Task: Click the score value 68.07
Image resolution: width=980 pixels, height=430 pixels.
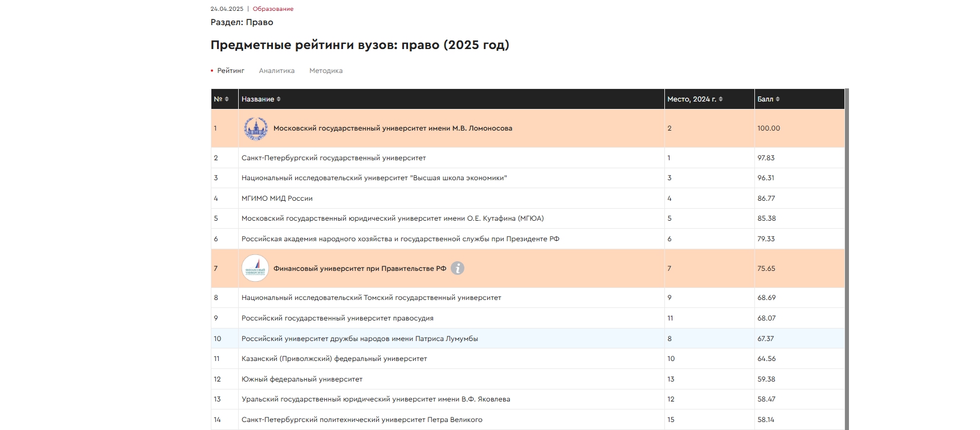Action: (x=767, y=318)
